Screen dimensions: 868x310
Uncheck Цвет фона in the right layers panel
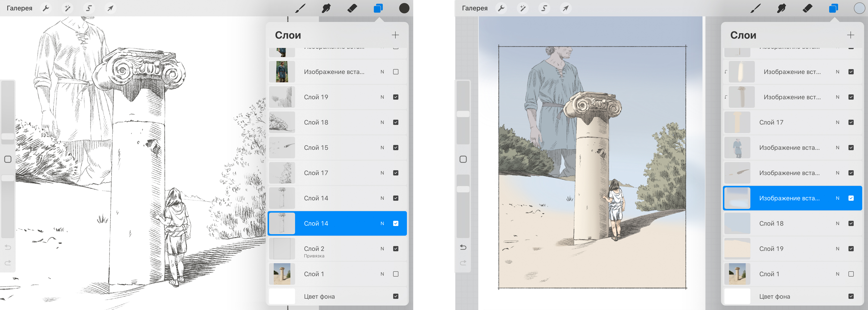(x=851, y=296)
